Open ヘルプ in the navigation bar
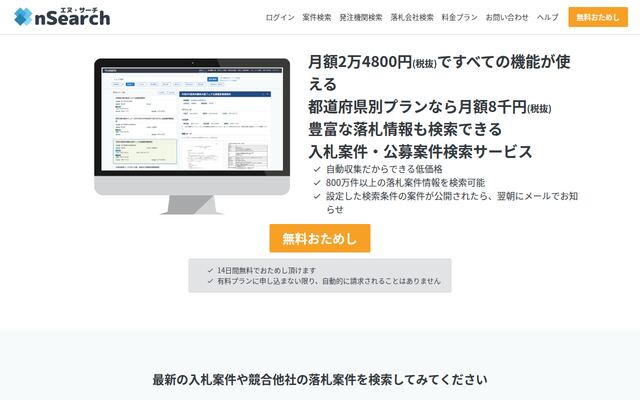 click(x=547, y=17)
